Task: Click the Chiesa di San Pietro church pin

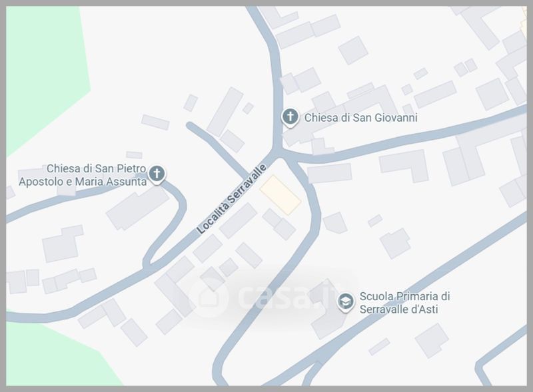Action: [157, 174]
